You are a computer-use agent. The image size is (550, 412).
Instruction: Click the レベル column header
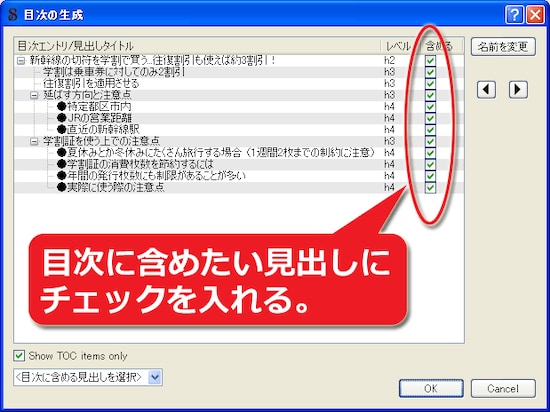tap(399, 46)
